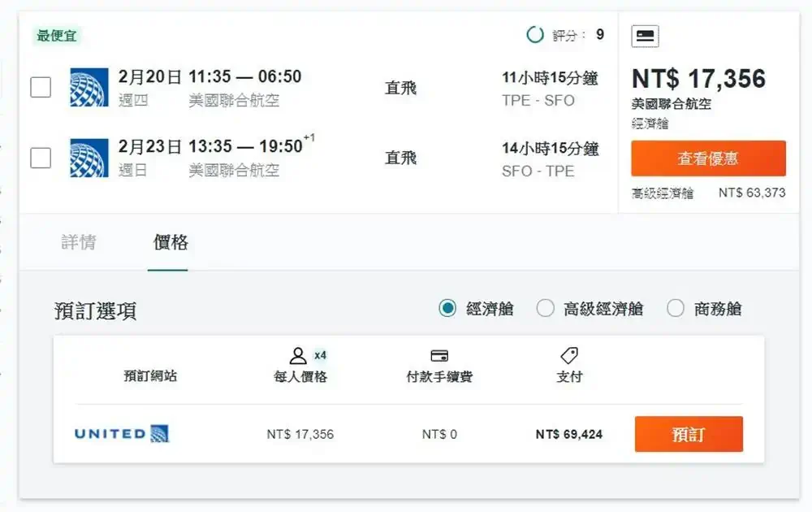812x512 pixels.
Task: Check the box for the 2月20日 TPE-SFO flight
Action: click(41, 87)
